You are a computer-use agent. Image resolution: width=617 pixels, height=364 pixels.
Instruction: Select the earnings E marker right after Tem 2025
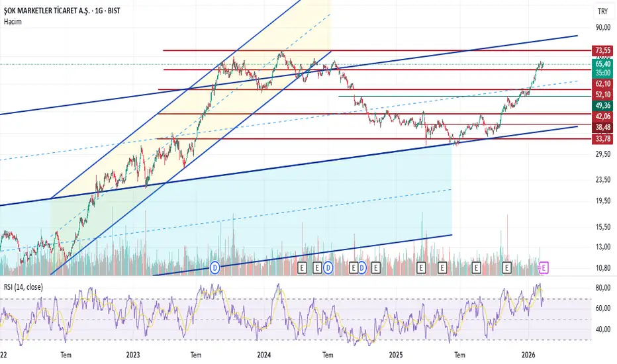pos(476,268)
